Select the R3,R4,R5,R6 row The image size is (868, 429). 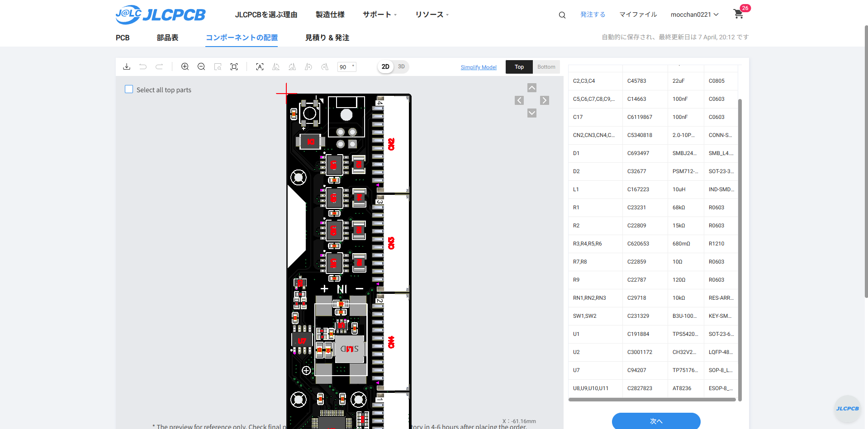653,244
